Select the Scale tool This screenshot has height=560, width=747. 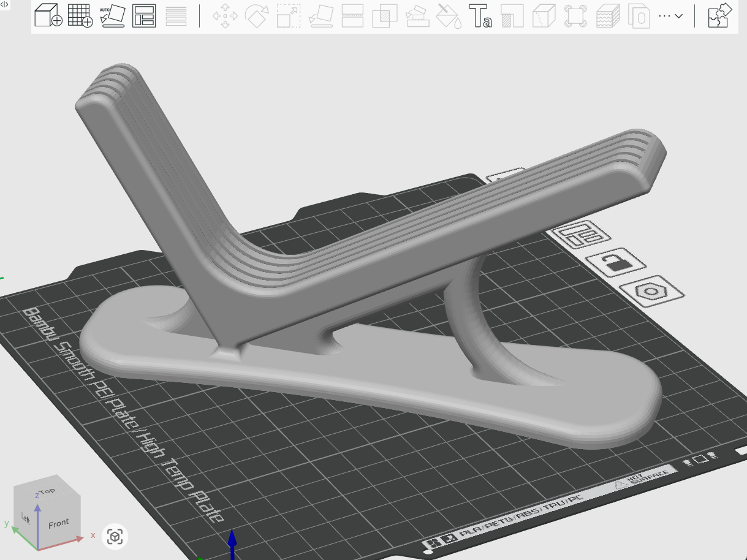(288, 17)
